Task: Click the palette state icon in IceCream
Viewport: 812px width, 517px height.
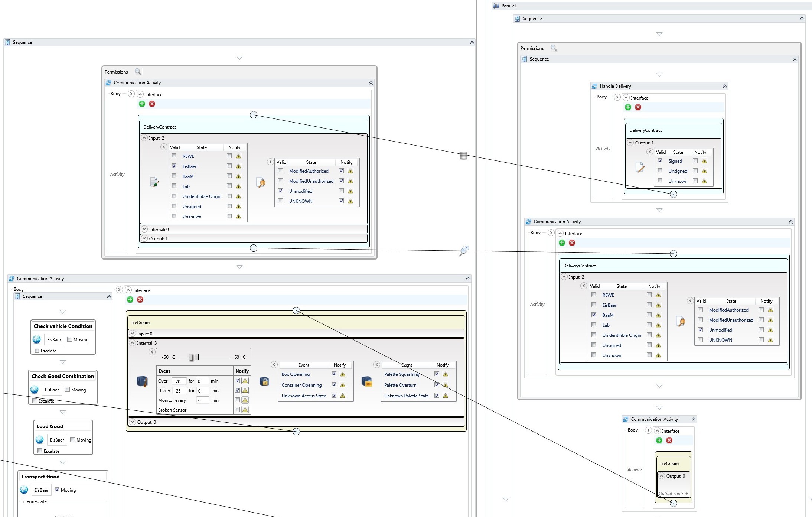Action: pos(367,381)
